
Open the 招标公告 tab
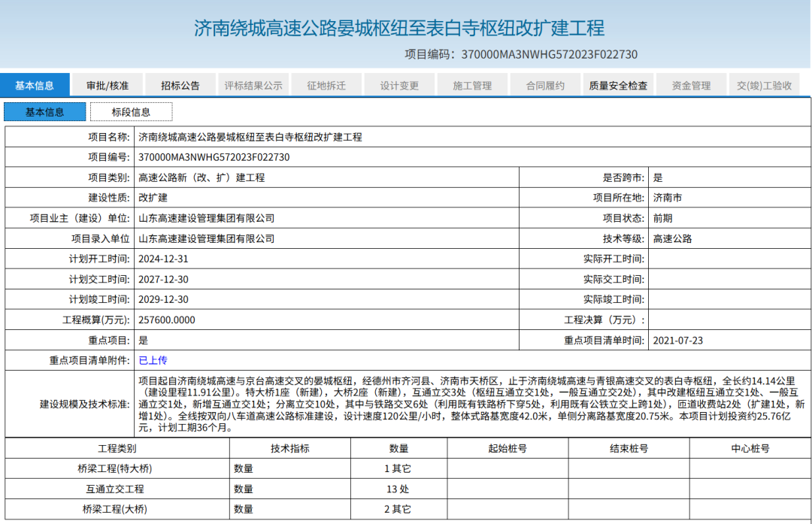point(180,86)
